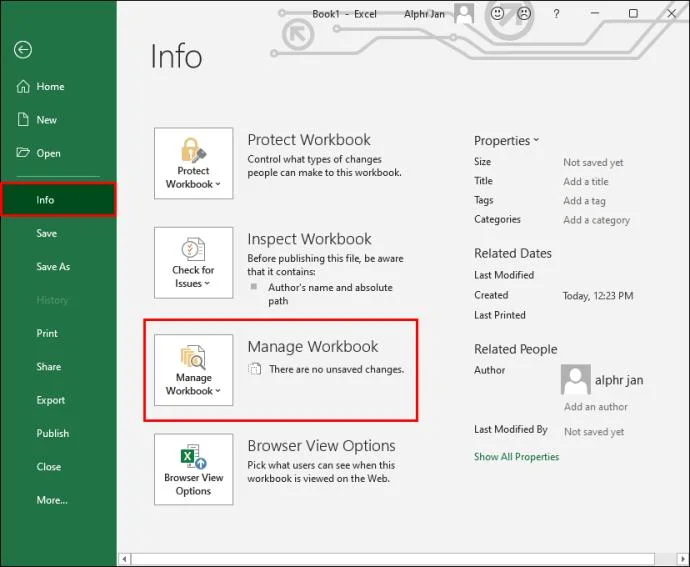Open More... options in sidebar
The height and width of the screenshot is (567, 690).
click(x=58, y=500)
